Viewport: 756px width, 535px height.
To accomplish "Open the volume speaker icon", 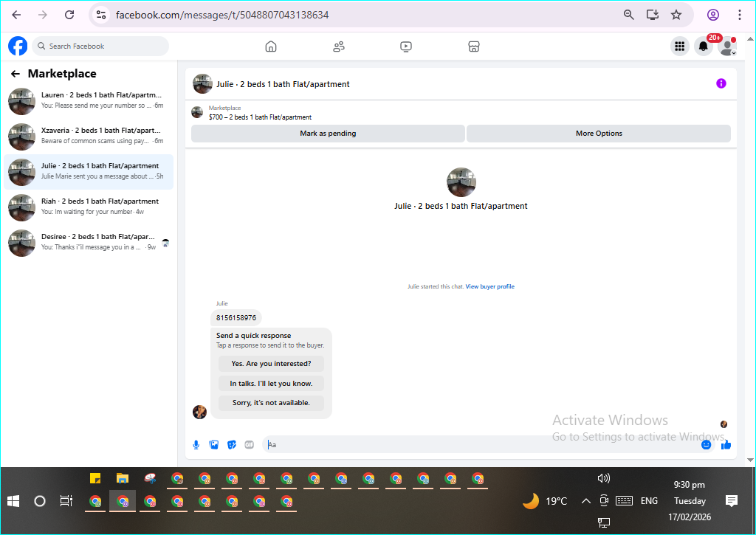I will click(x=604, y=478).
